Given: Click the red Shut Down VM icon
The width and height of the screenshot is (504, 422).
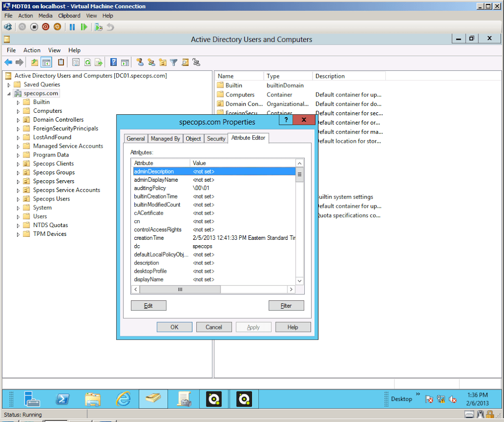Looking at the screenshot, I should click(x=46, y=27).
